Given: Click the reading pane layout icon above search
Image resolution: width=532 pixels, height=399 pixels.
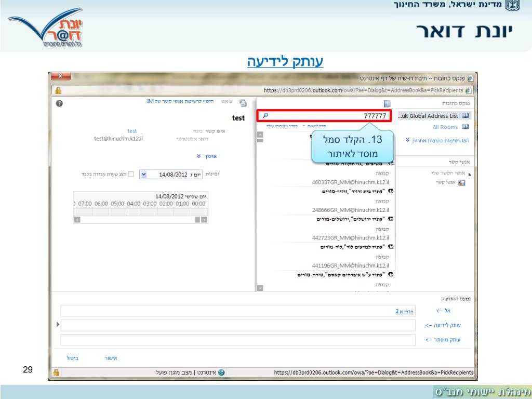Looking at the screenshot, I should click(387, 103).
